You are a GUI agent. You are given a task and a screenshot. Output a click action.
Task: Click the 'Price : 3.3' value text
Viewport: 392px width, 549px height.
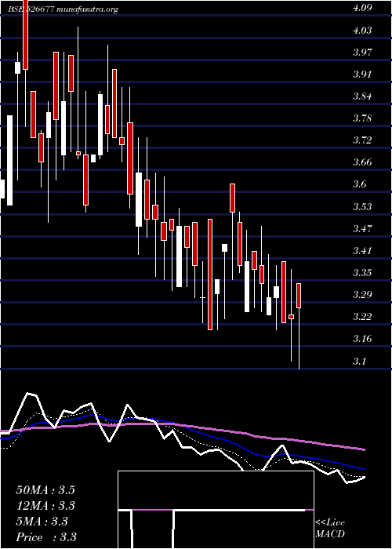(x=46, y=537)
